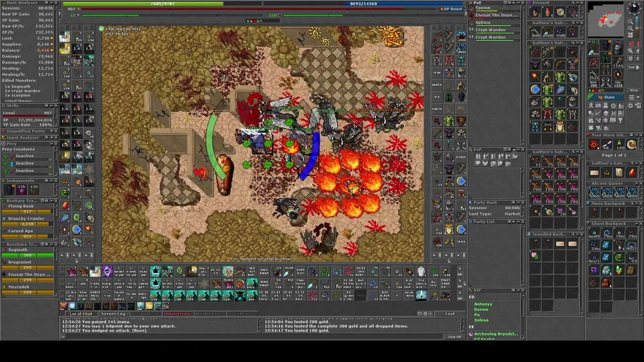Image resolution: width=644 pixels, height=362 pixels.
Task: Select the equipped boots slot
Action: 606,81
